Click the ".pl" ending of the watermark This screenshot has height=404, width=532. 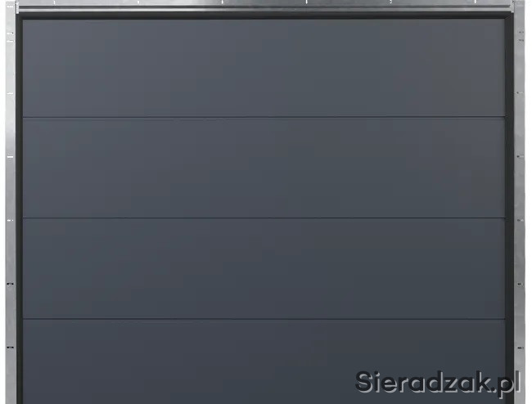506,384
